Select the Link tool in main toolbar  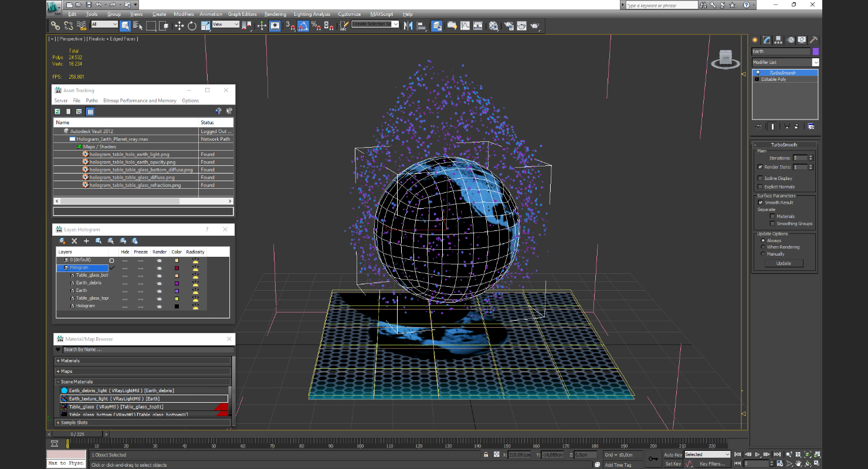point(55,26)
